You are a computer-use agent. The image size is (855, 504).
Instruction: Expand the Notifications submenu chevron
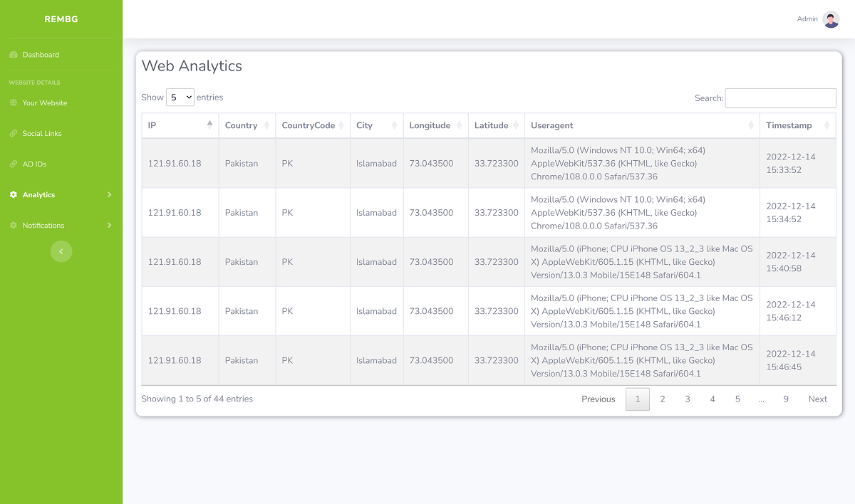[109, 226]
